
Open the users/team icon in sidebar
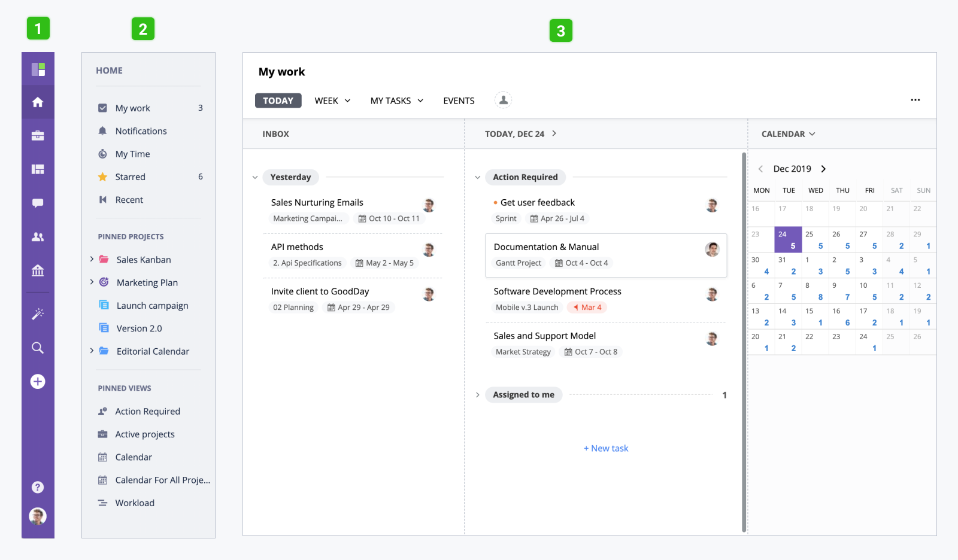pos(38,237)
